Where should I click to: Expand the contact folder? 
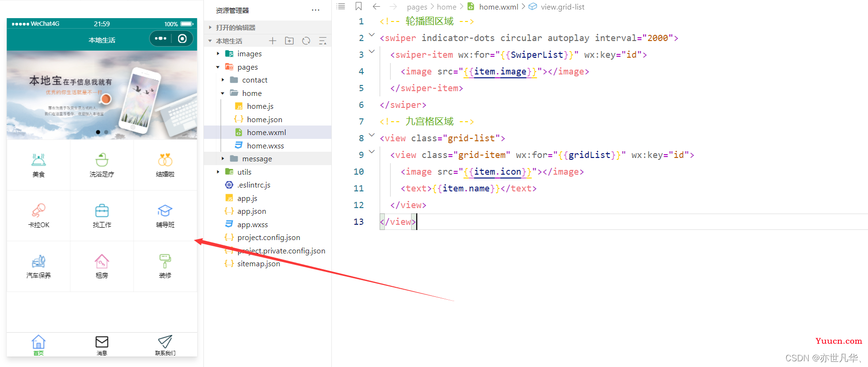point(223,80)
